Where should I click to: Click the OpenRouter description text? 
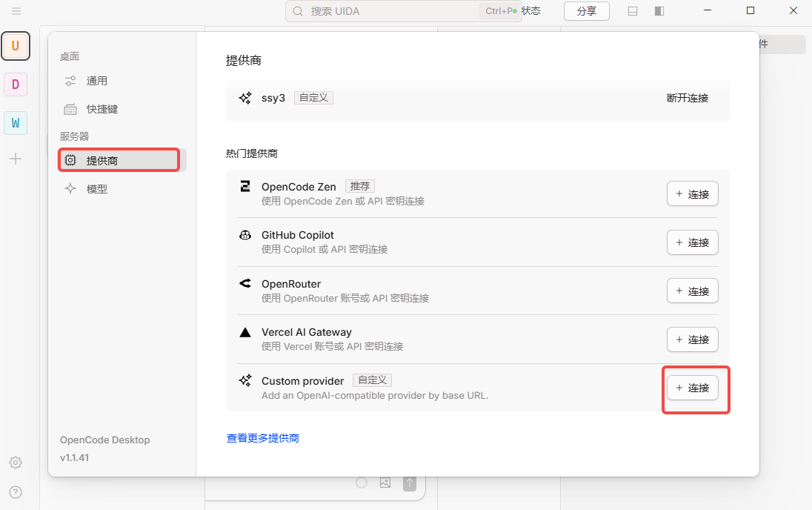(x=345, y=298)
